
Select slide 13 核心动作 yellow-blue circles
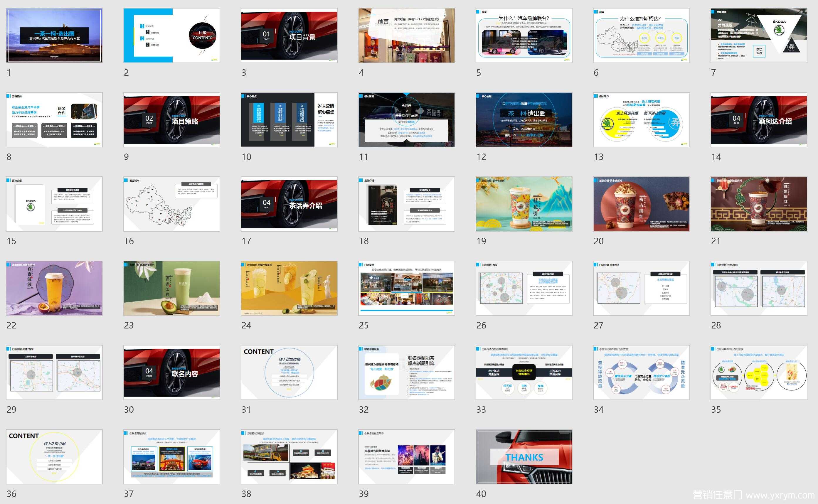click(x=641, y=120)
